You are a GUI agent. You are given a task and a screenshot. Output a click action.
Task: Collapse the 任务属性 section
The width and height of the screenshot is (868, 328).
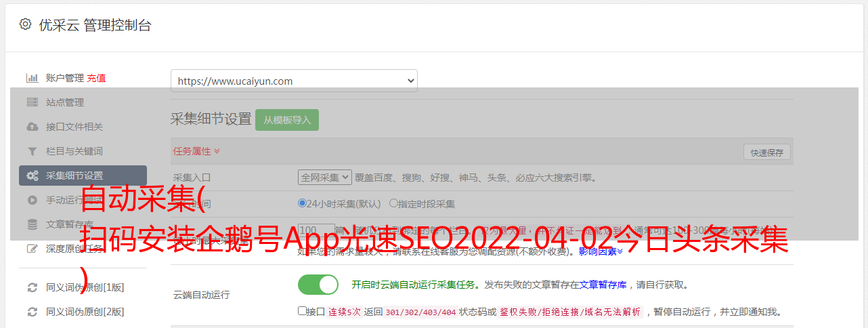click(196, 151)
